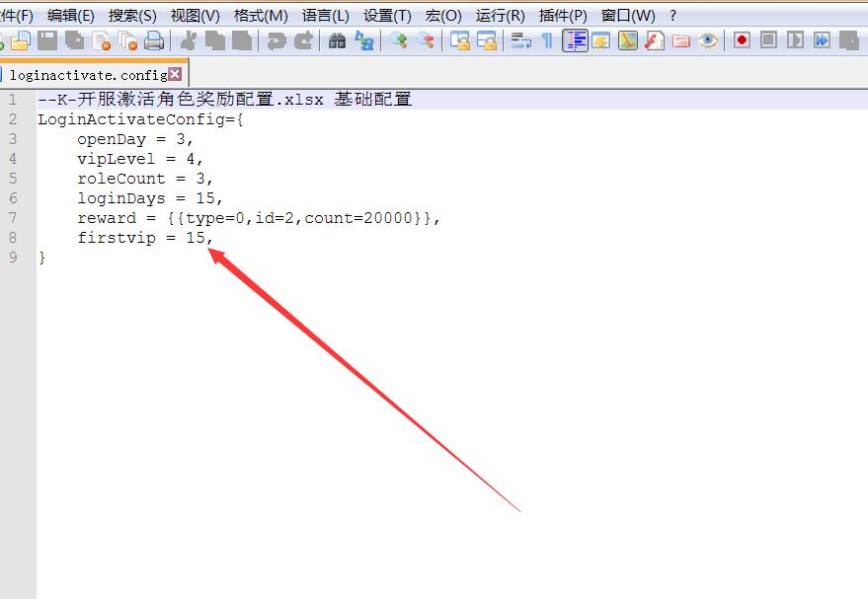Click the Save icon in the toolbar
This screenshot has height=599, width=868.
pos(47,40)
